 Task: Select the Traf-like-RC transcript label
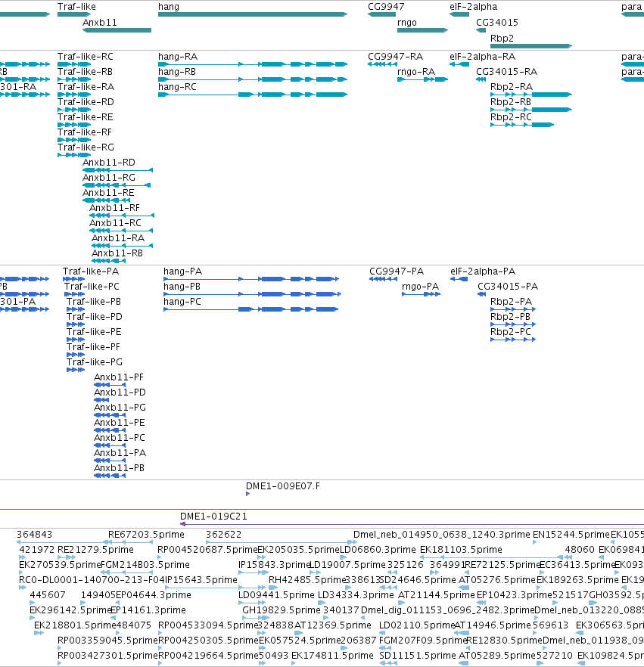(x=85, y=57)
